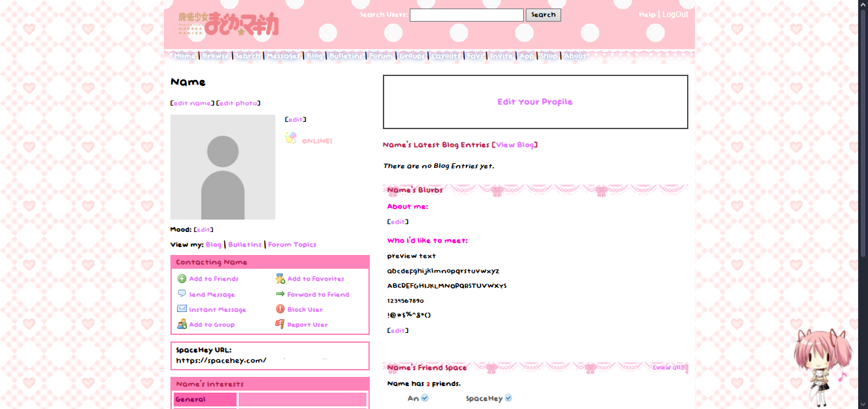Screen dimensions: 868x409
Task: Click the Edit Your Profile link
Action: (535, 102)
